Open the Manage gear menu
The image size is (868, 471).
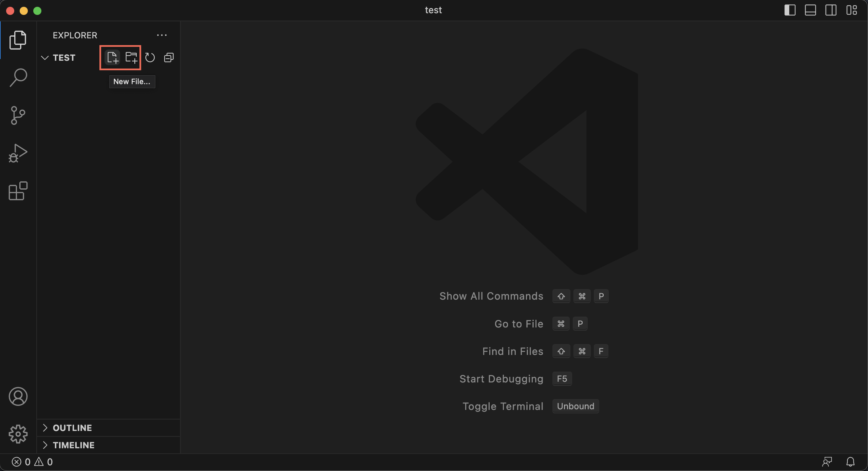coord(18,434)
